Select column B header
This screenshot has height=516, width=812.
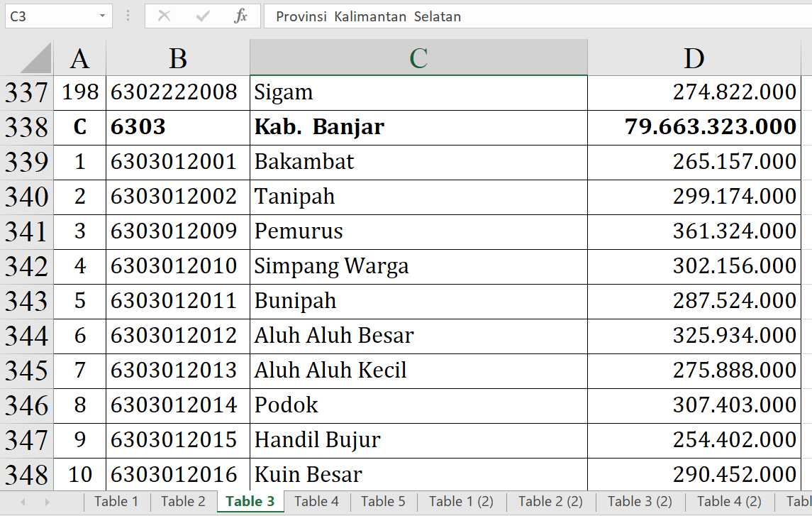pos(178,58)
